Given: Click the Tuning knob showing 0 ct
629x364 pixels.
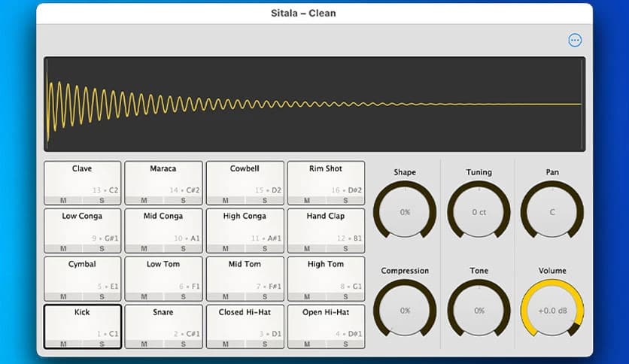Looking at the screenshot, I should [479, 211].
